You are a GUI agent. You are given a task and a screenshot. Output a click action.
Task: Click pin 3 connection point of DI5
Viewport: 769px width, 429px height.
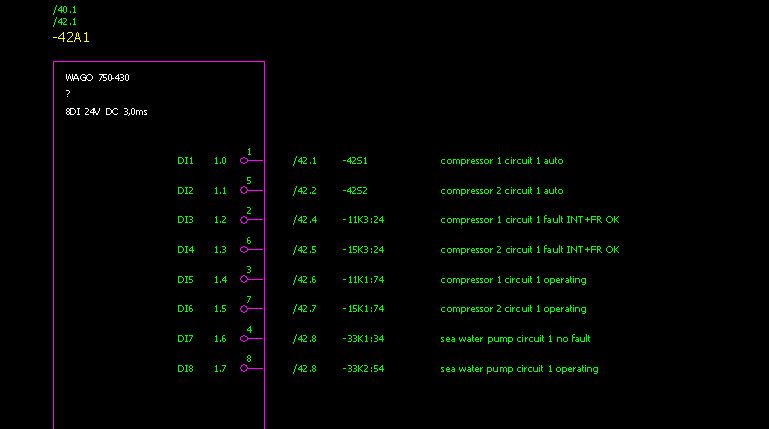coord(244,280)
